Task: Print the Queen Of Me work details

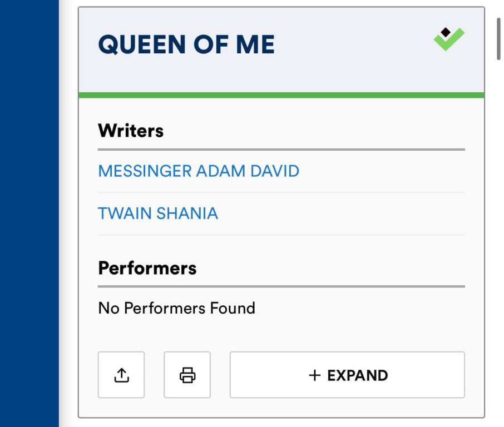Action: click(x=187, y=375)
